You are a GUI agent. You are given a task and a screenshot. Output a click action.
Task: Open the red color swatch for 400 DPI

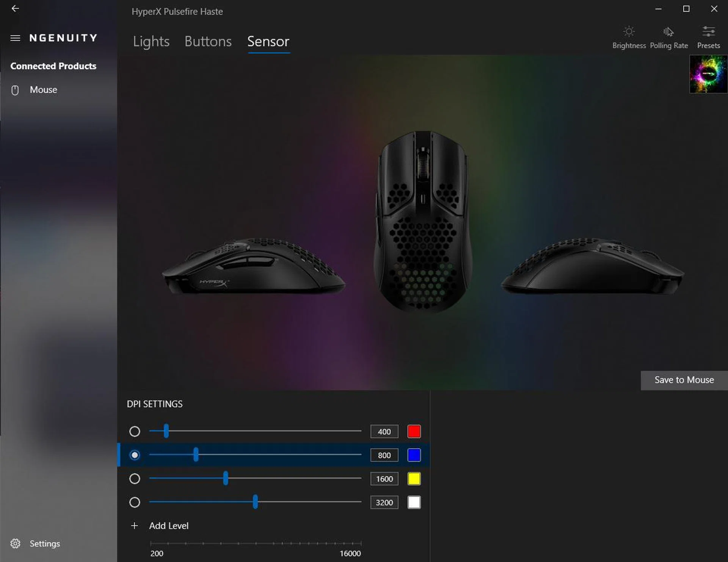(414, 431)
